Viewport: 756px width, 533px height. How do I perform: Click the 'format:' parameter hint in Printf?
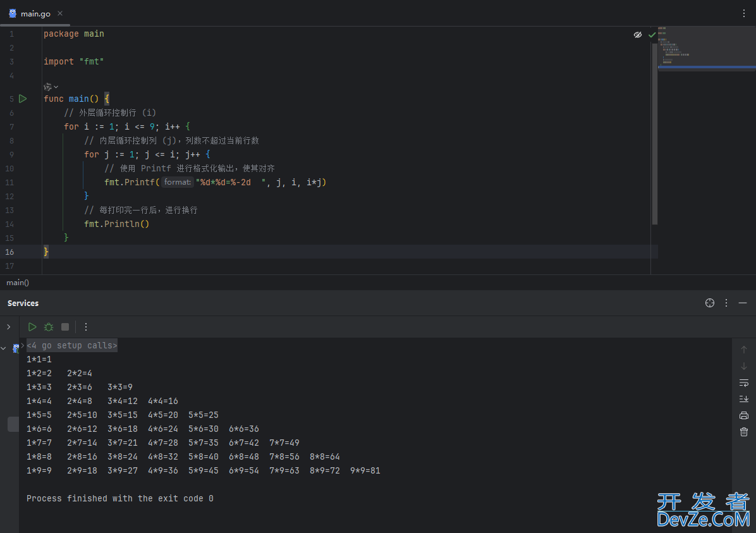click(x=177, y=182)
